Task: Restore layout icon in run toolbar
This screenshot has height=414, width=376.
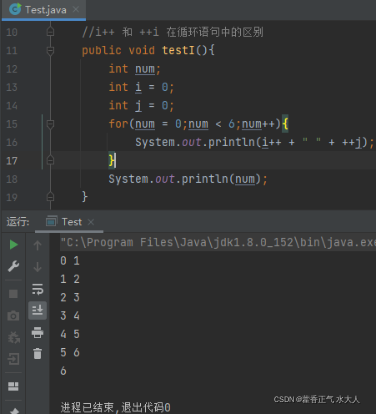Action: pos(13,386)
